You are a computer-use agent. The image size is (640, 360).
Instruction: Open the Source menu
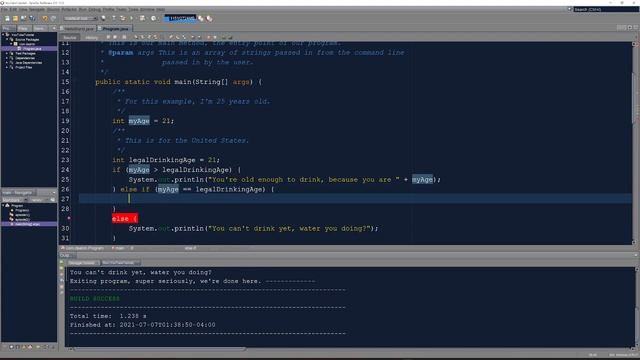pyautogui.click(x=53, y=9)
